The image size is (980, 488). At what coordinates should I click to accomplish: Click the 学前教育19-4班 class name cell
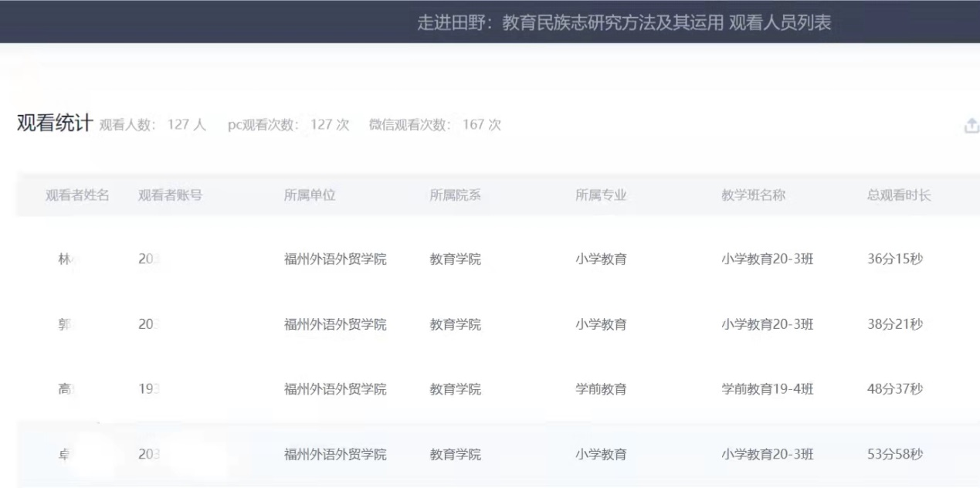[x=767, y=389]
